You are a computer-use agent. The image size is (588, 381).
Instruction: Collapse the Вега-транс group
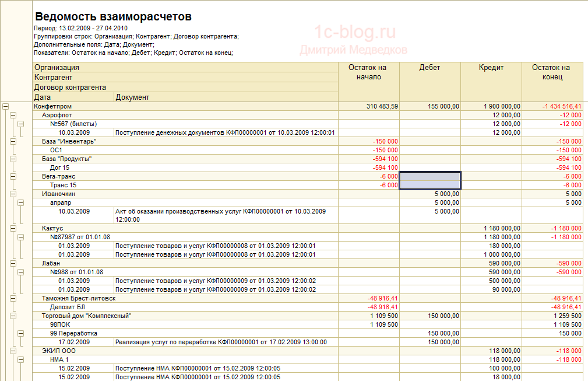coord(13,176)
